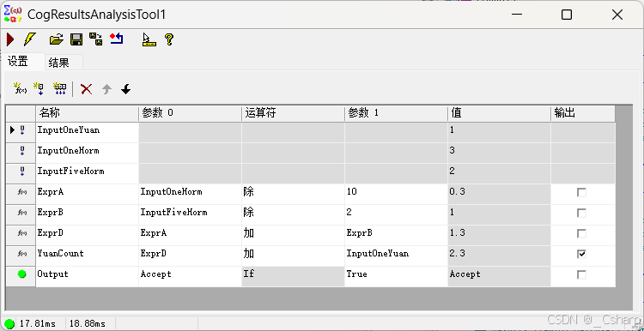
Task: Click the InputOneHorm name cell
Action: tap(87, 153)
